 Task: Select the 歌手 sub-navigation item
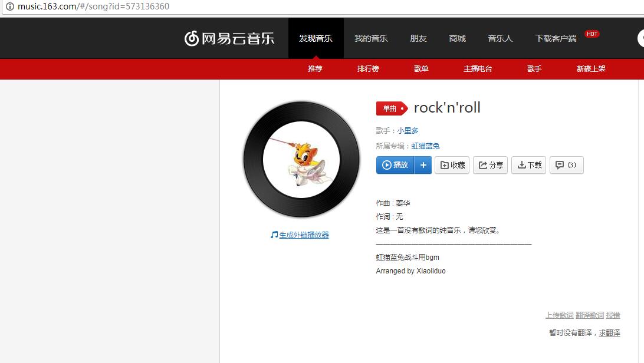point(534,68)
